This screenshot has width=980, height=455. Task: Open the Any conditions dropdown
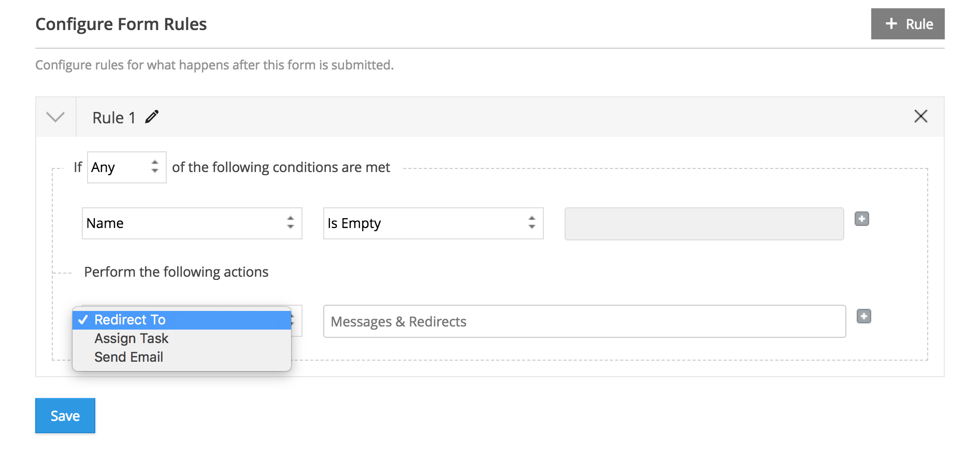tap(126, 167)
